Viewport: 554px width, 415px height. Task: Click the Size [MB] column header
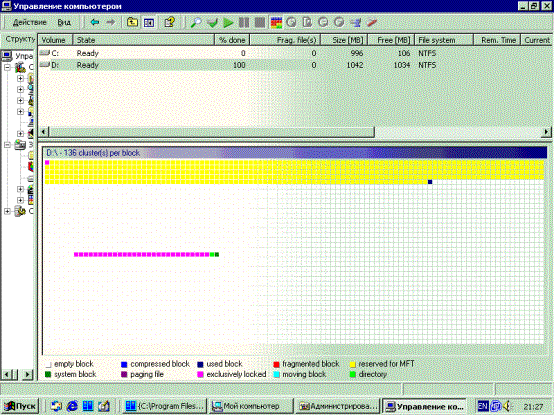pos(344,40)
